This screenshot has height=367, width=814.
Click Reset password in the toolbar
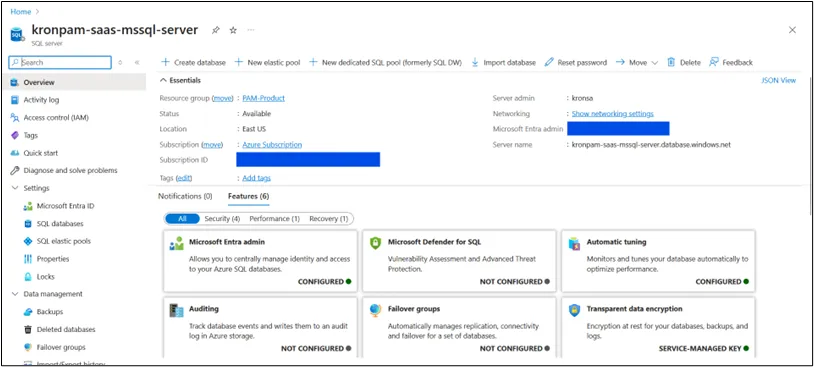[575, 62]
